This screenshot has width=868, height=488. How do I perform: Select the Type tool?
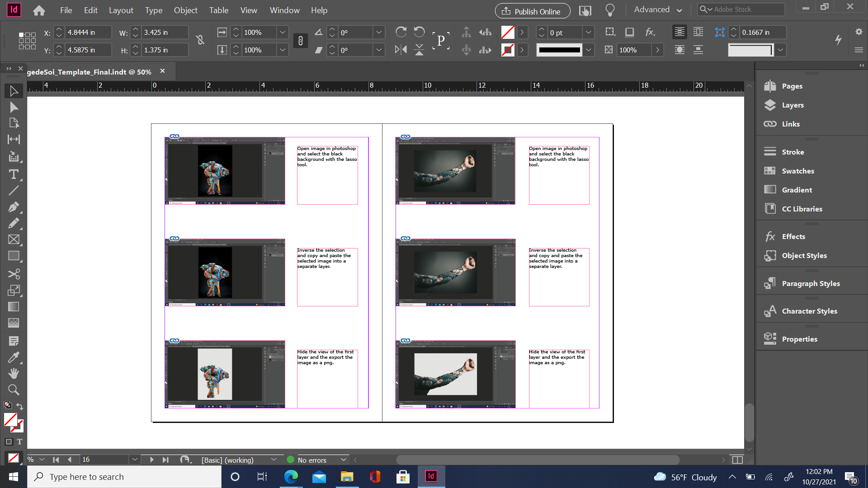click(14, 174)
